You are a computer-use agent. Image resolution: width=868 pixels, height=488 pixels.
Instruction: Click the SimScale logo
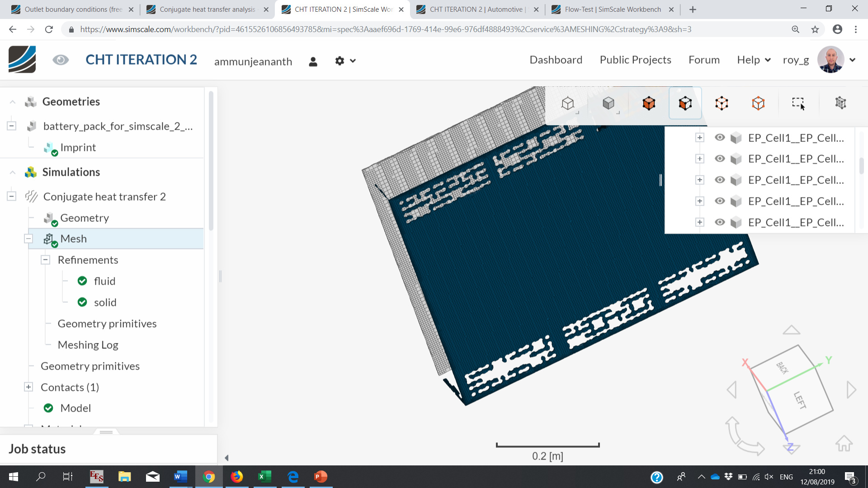click(22, 60)
